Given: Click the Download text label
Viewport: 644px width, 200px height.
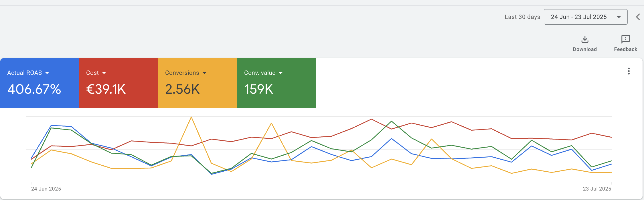Looking at the screenshot, I should (x=585, y=49).
